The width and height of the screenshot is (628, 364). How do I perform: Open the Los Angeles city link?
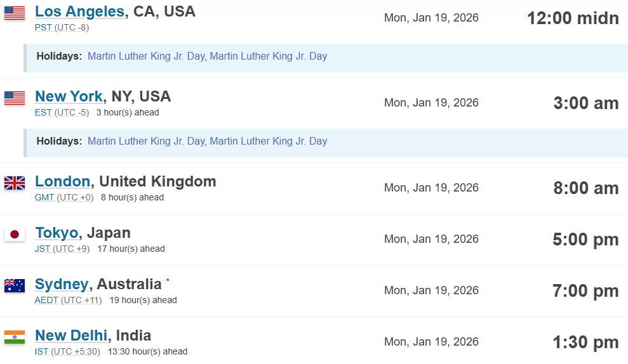coord(79,11)
